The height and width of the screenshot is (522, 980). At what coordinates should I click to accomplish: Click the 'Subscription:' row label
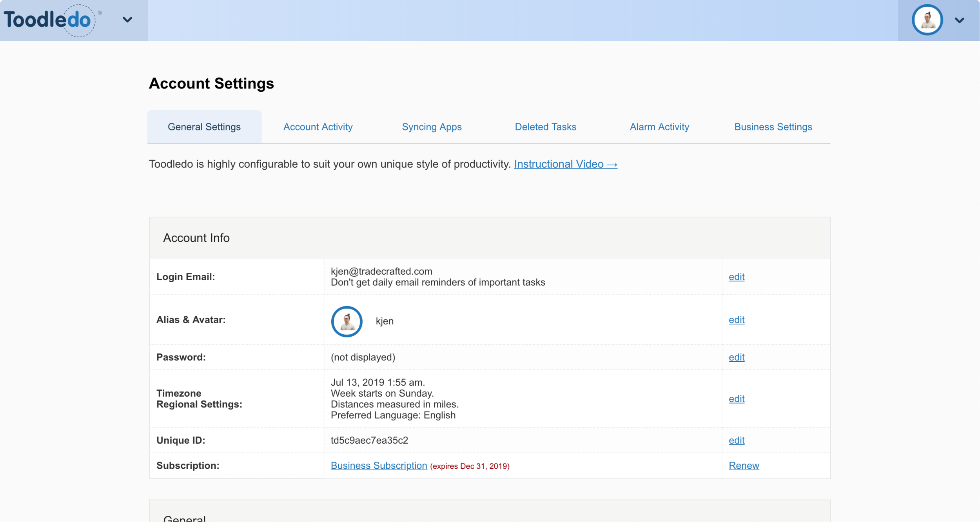(188, 466)
